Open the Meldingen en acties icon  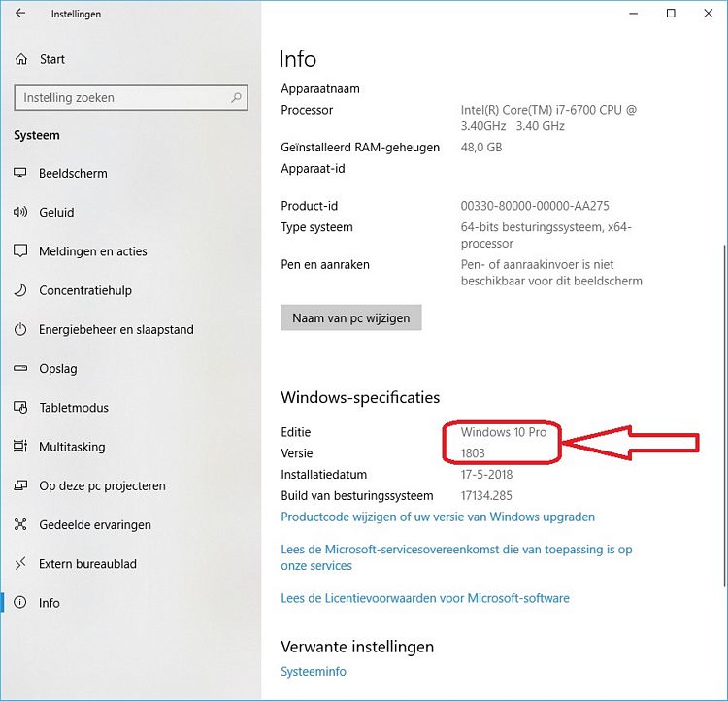(x=20, y=250)
